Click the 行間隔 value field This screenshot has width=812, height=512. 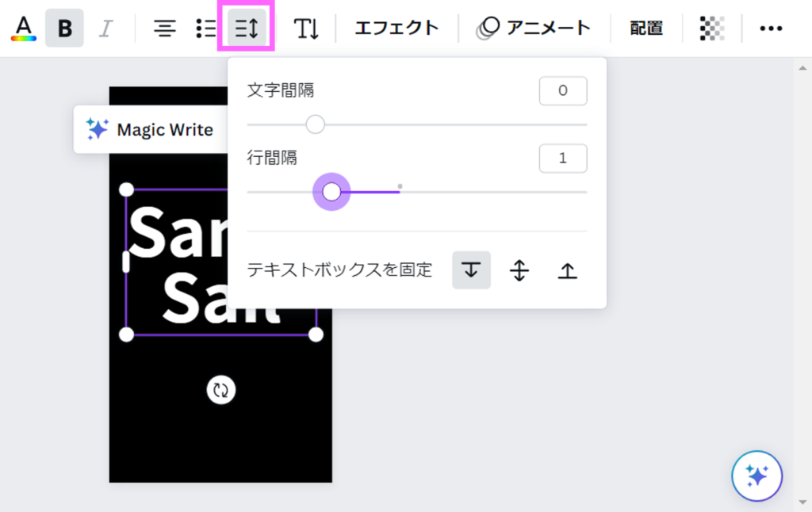pyautogui.click(x=563, y=159)
